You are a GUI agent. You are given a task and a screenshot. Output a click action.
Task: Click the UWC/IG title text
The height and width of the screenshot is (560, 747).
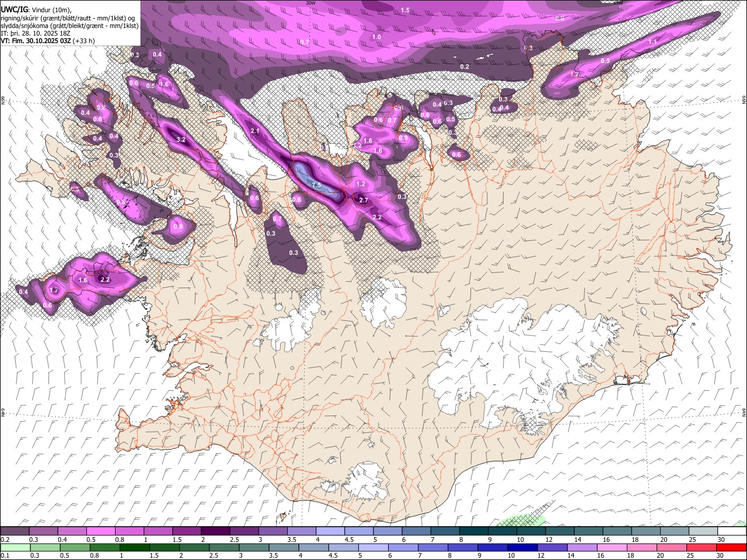[14, 9]
